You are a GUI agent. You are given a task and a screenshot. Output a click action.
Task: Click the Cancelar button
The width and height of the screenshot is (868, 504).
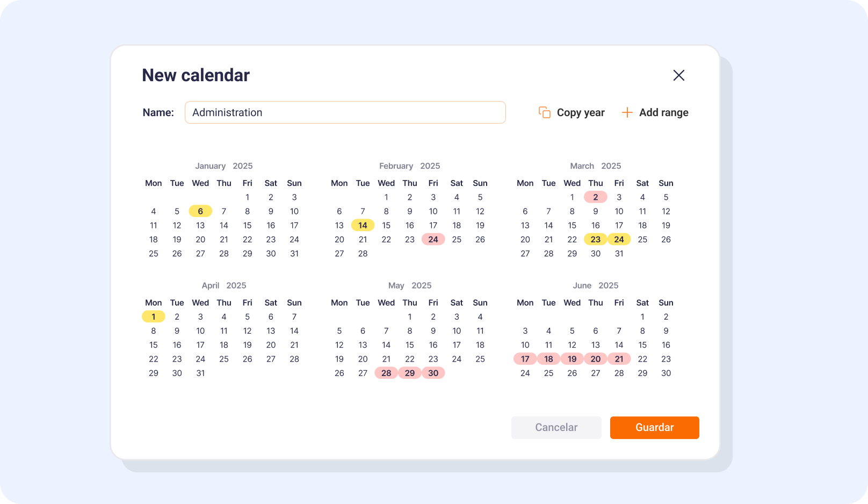point(556,428)
